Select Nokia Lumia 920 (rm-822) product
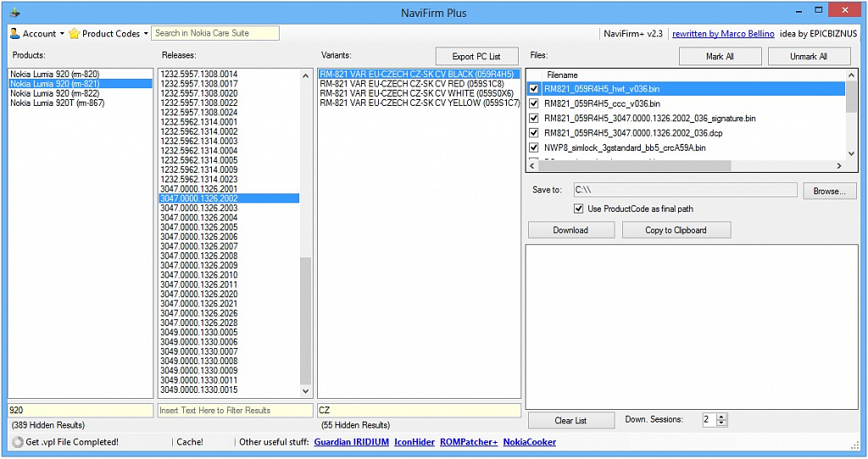The width and height of the screenshot is (868, 459). [81, 93]
